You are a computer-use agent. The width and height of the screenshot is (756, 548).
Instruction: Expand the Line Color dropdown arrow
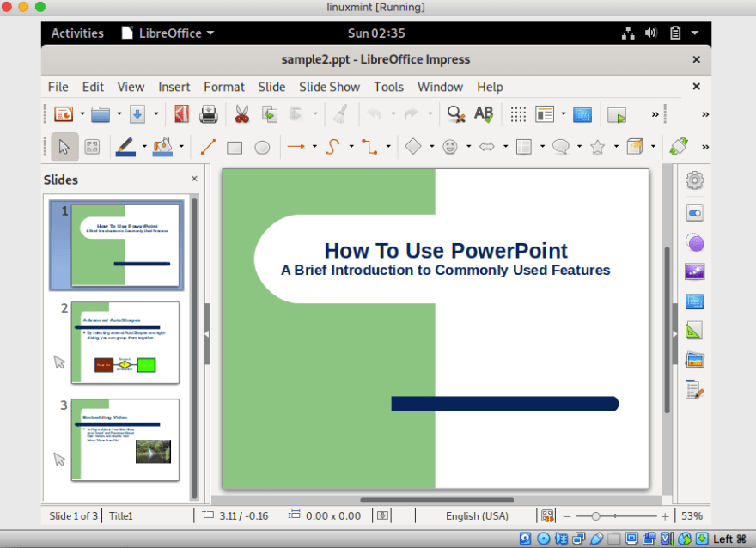(144, 147)
